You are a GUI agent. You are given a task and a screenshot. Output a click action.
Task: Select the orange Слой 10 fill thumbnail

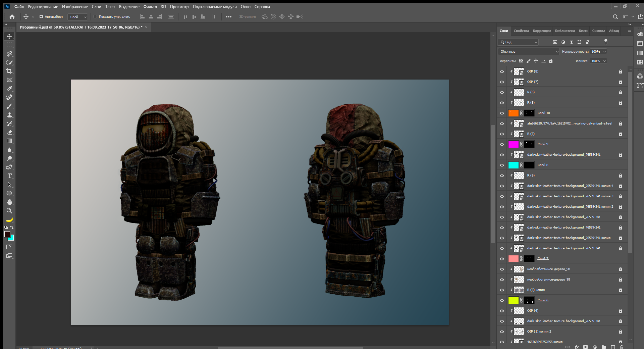point(513,113)
